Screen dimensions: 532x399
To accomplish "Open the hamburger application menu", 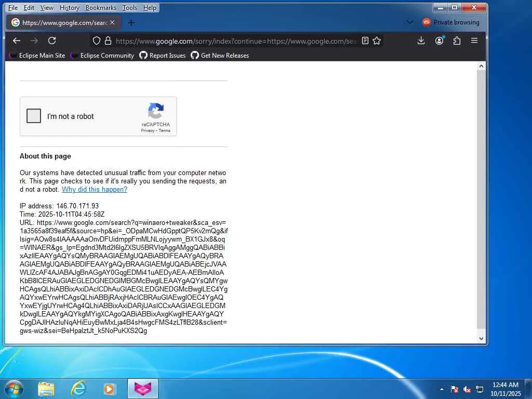I will 474,41.
